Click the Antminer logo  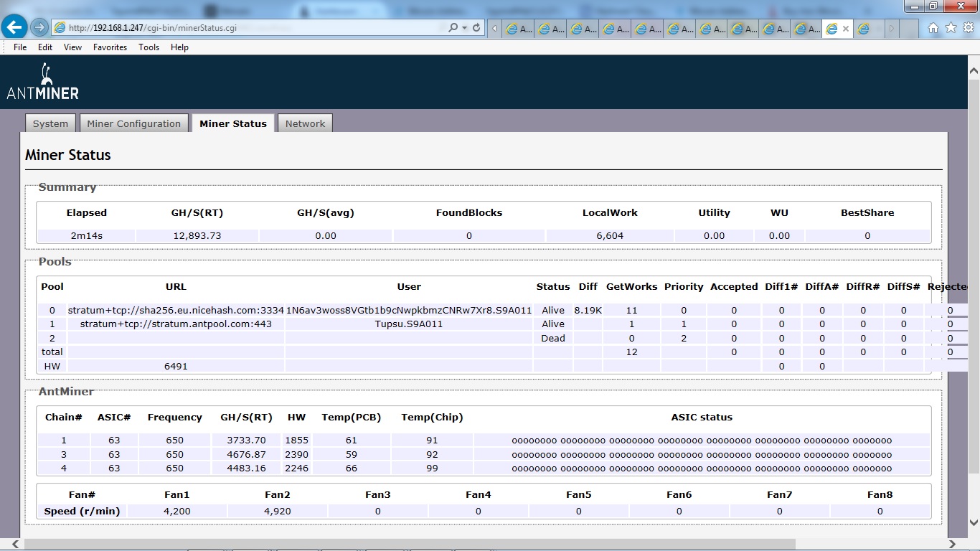[43, 82]
